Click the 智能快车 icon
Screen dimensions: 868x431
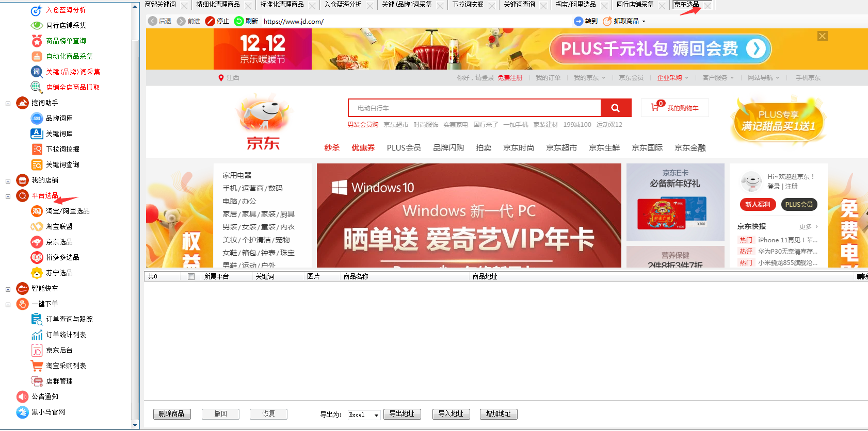[22, 288]
